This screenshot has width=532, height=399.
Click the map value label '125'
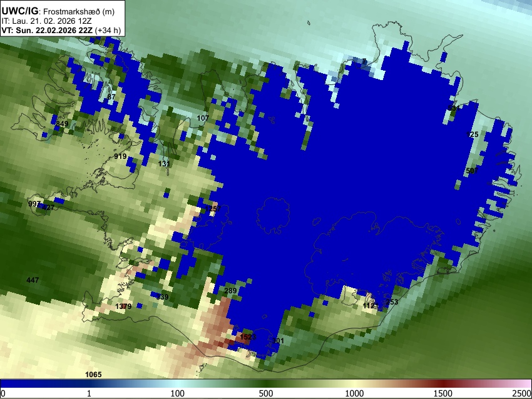point(473,134)
